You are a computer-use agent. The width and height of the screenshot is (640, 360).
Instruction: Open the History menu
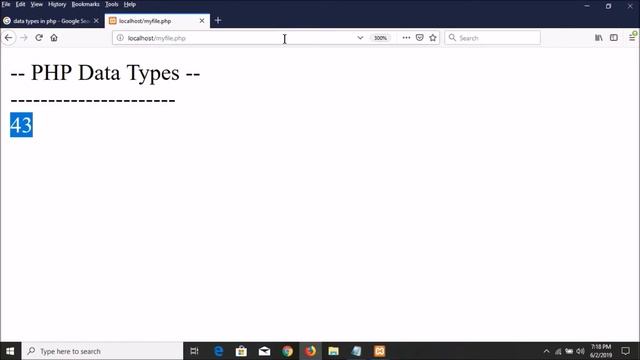pyautogui.click(x=57, y=4)
